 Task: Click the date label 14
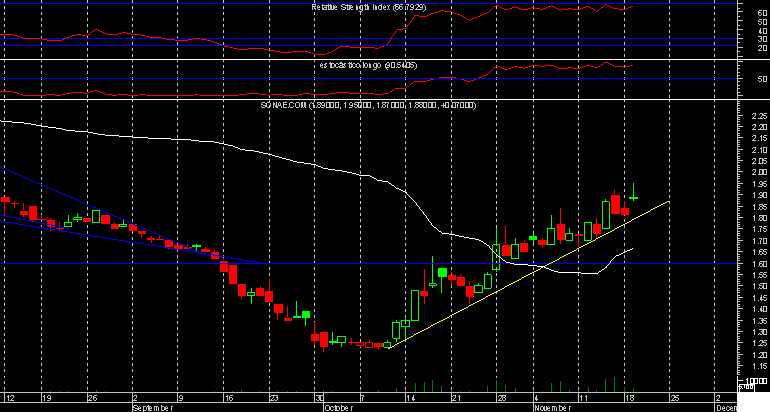[411, 398]
